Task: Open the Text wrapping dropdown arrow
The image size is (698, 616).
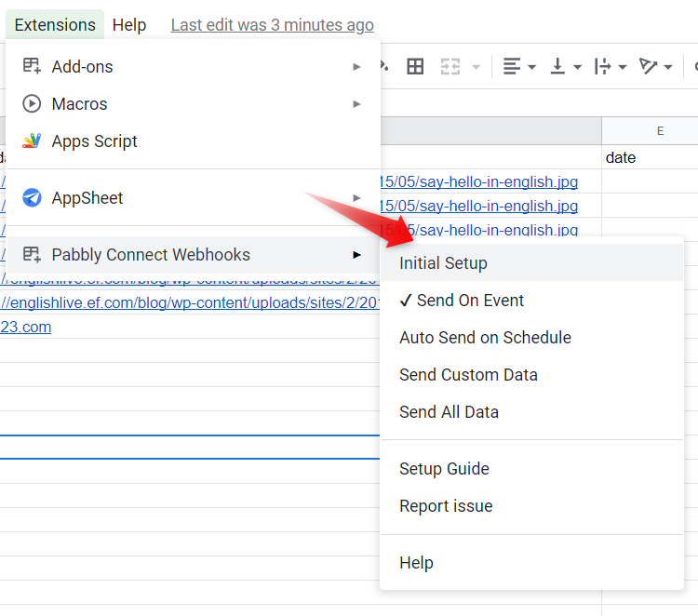Action: click(x=623, y=67)
